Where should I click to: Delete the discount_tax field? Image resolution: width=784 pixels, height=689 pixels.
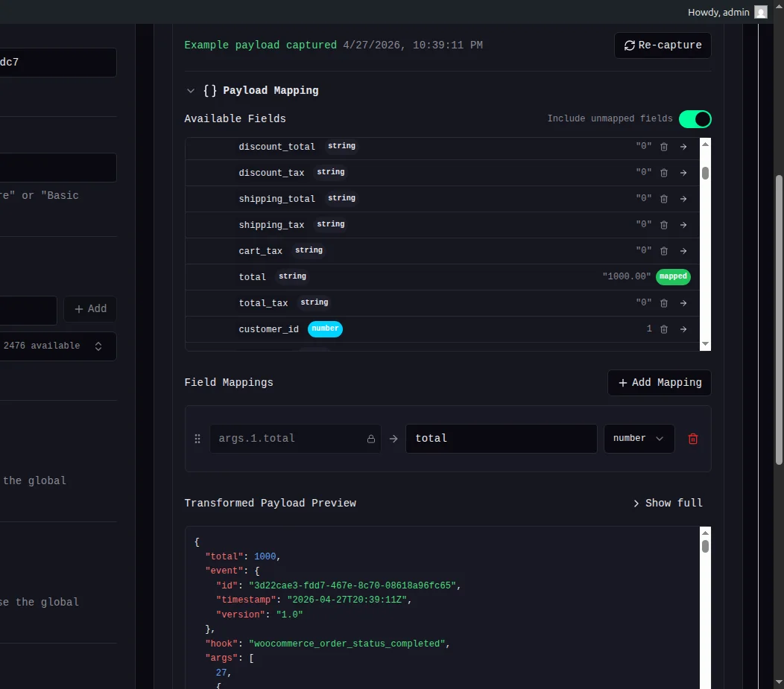click(x=664, y=173)
